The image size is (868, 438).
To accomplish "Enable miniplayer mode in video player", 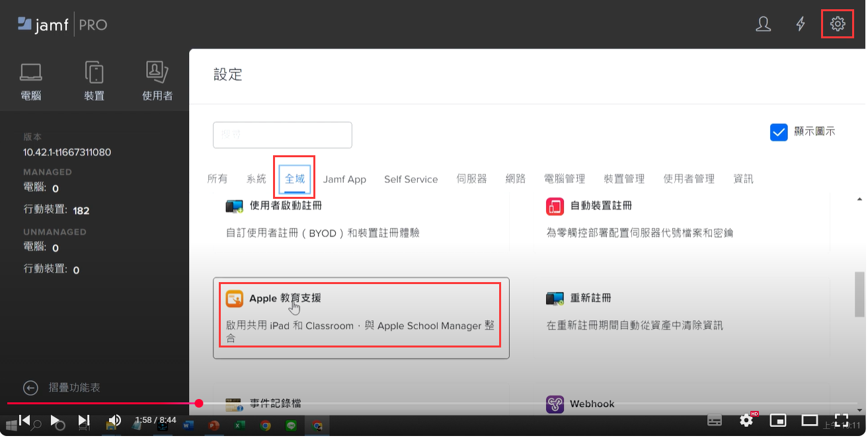I will tap(778, 420).
